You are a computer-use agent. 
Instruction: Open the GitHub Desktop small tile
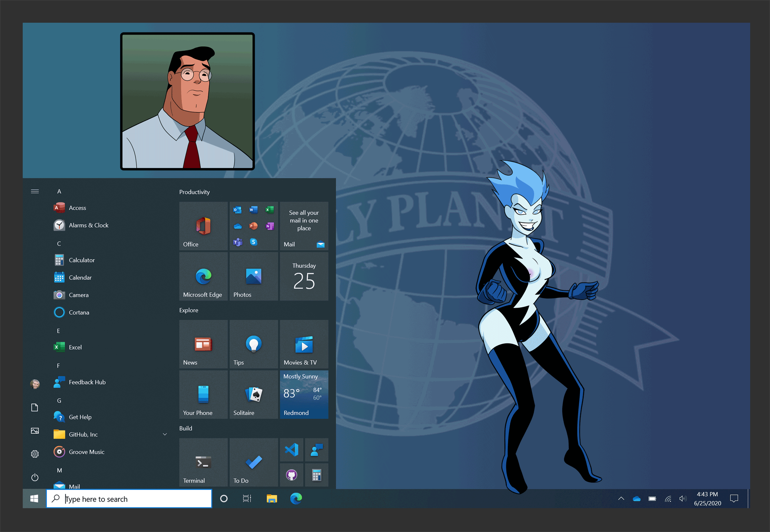click(x=291, y=475)
